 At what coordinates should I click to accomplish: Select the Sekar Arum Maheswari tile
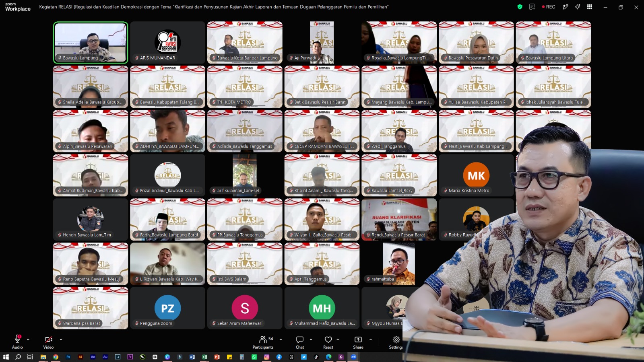pyautogui.click(x=245, y=308)
